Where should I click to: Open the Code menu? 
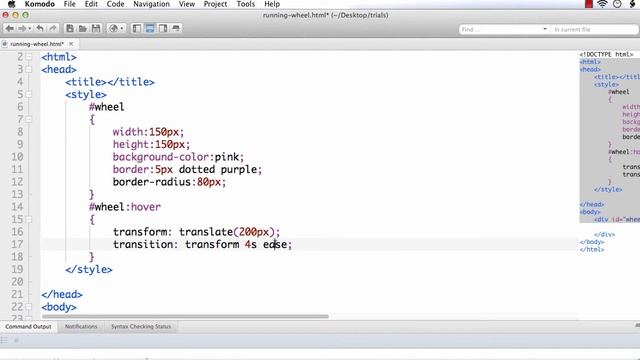pos(115,4)
